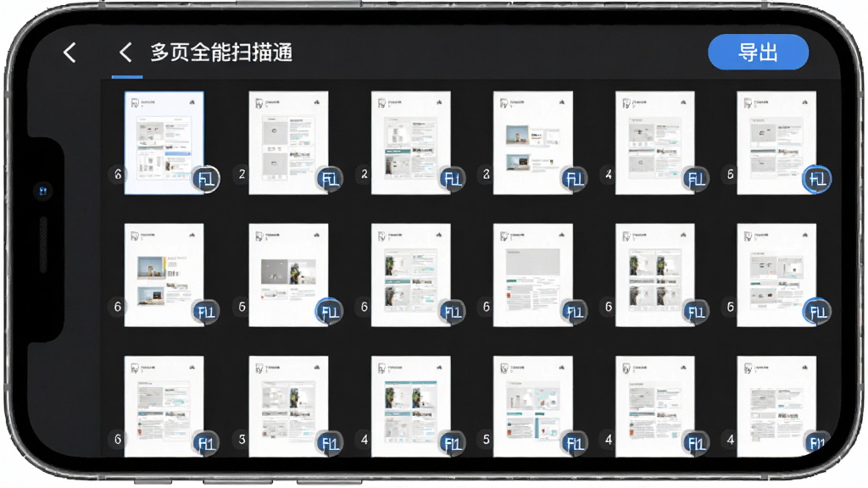Image resolution: width=868 pixels, height=488 pixels.
Task: Open the second page thumbnail in the top row
Action: pos(288,142)
